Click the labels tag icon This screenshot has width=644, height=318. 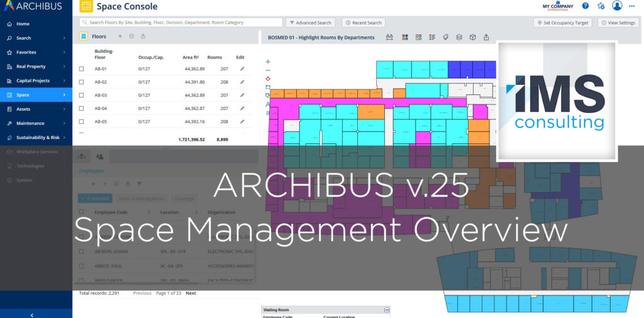445,37
